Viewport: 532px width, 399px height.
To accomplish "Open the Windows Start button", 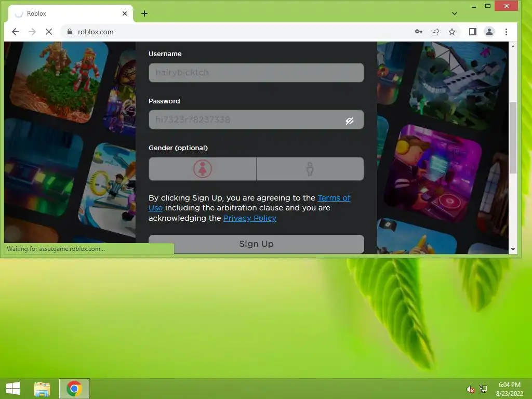I will [13, 389].
